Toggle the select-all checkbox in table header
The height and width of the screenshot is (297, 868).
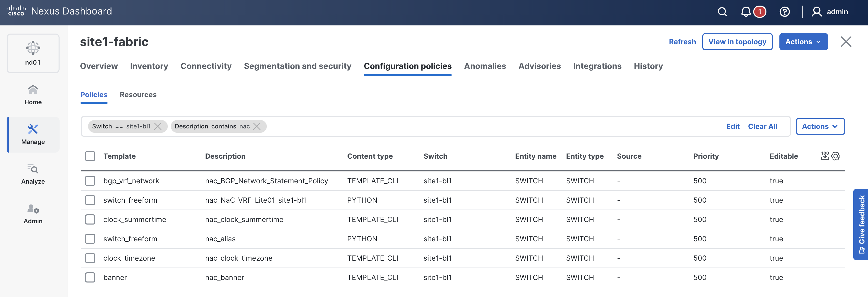(x=90, y=156)
